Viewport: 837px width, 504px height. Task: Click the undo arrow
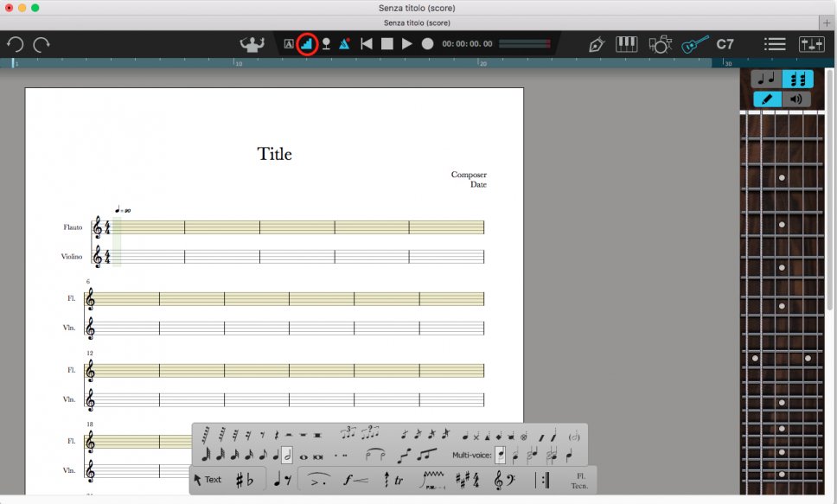(x=15, y=44)
